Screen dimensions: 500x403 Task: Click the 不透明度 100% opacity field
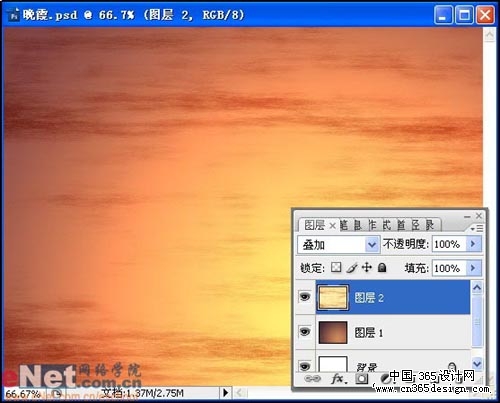pos(449,244)
